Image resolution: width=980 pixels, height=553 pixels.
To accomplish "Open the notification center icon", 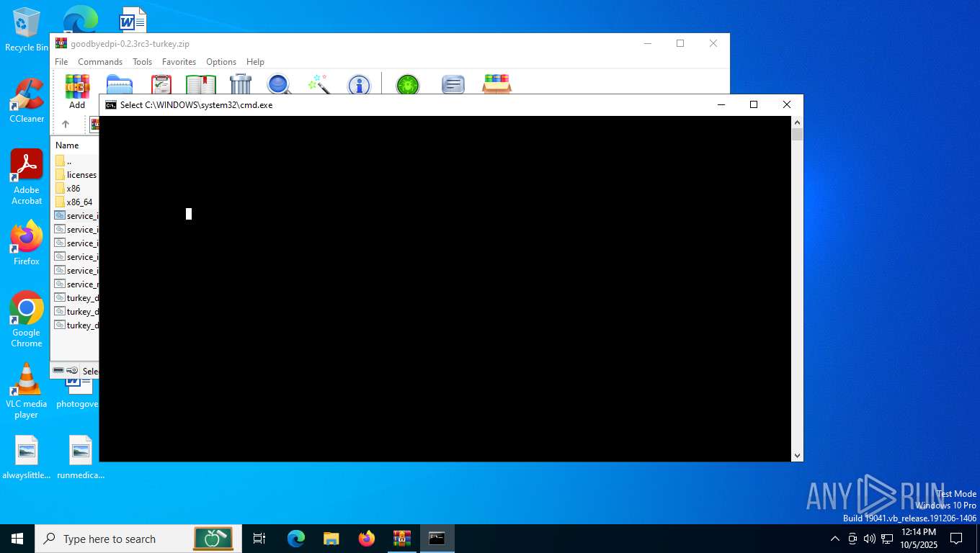I will (x=956, y=539).
